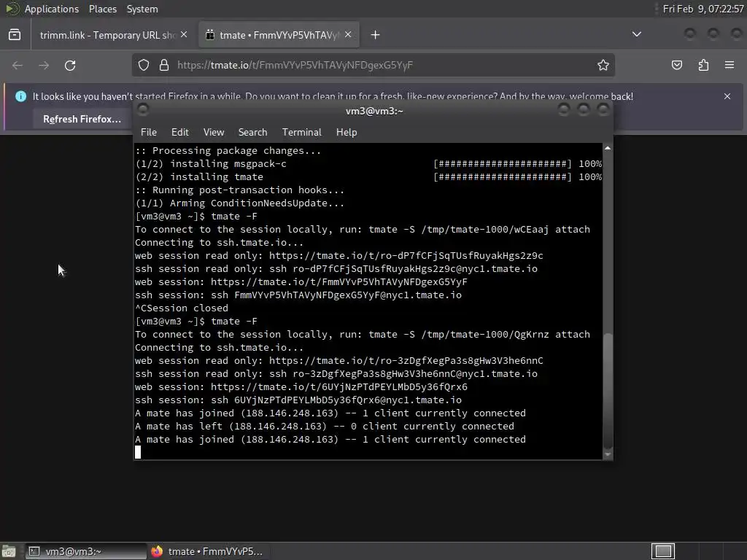Click read-only URL ro-dP7fCFjSqTUsfRuyakHgs2z9c
The height and width of the screenshot is (560, 747).
pyautogui.click(x=406, y=256)
